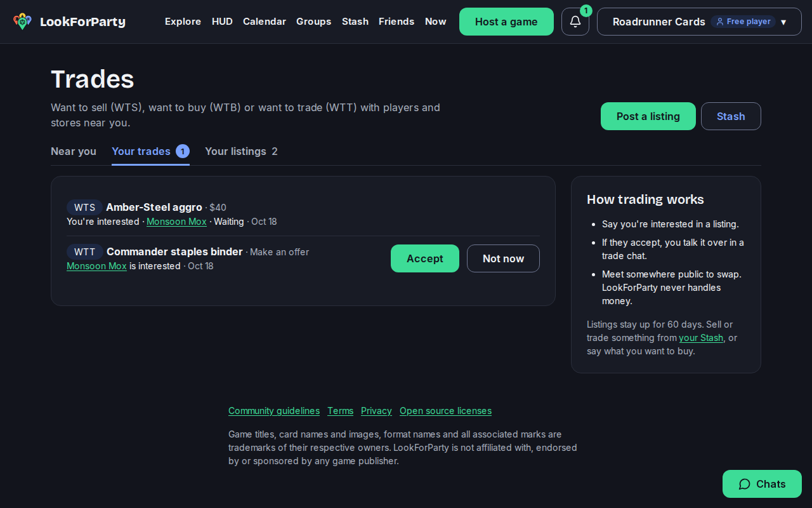The image size is (812, 508).
Task: Switch to the Near you tab
Action: tap(74, 151)
